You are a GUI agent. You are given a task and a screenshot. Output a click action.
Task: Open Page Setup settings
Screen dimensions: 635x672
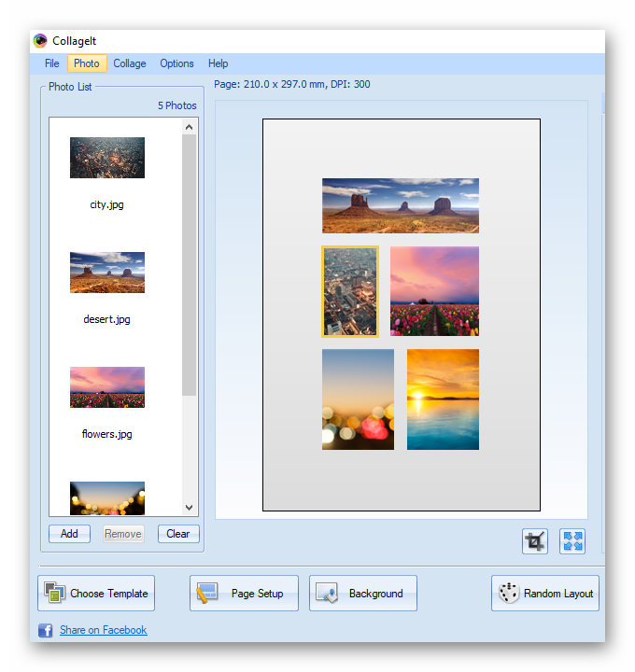coord(244,594)
